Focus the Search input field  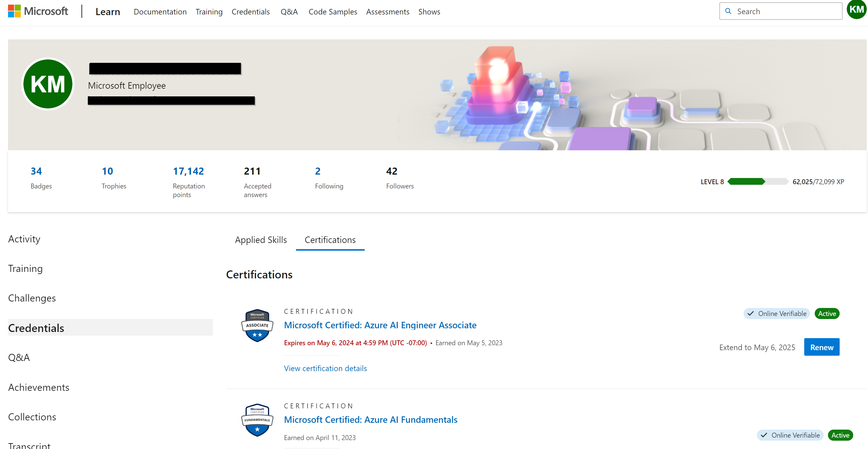(x=781, y=11)
